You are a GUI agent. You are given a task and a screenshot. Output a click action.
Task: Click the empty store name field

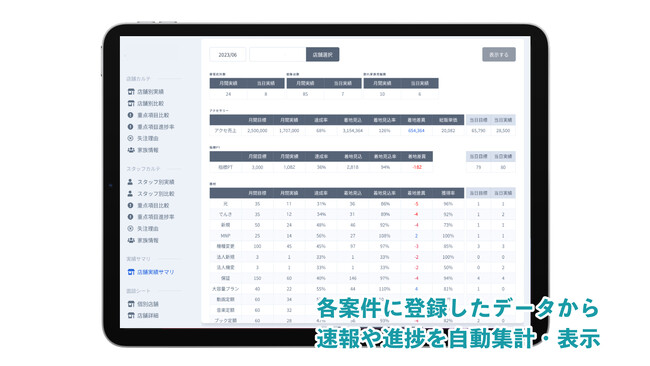[278, 55]
